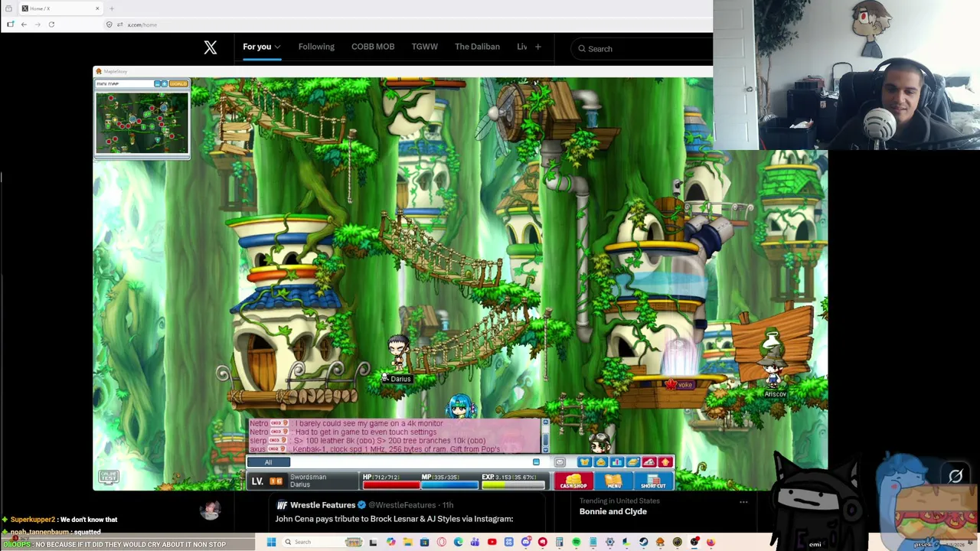Open Spotify from the taskbar
This screenshot has width=980, height=551.
click(x=577, y=542)
